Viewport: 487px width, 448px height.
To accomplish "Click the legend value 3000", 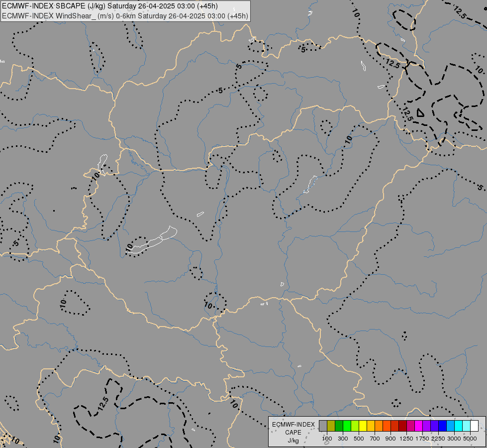I will (454, 439).
